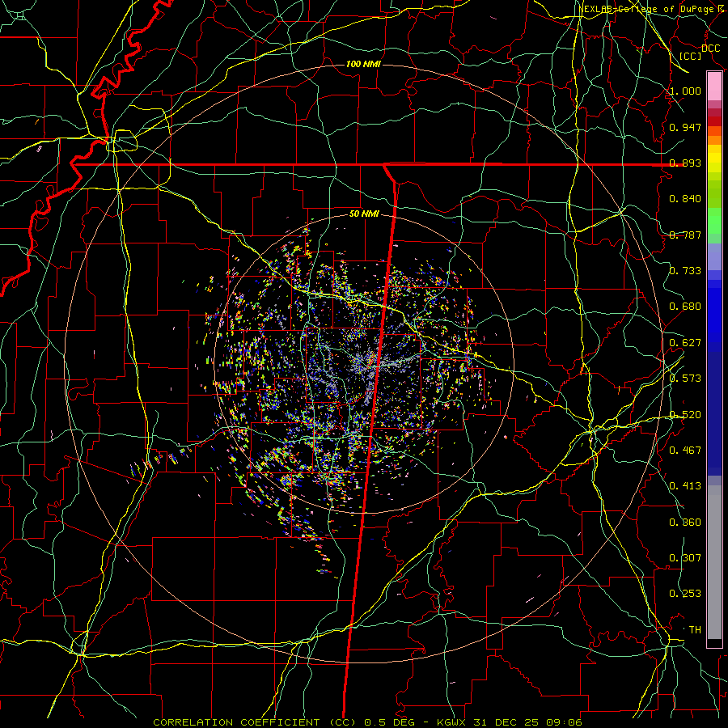728x728 pixels.
Task: Click the "DCC" product label
Action: (x=710, y=49)
